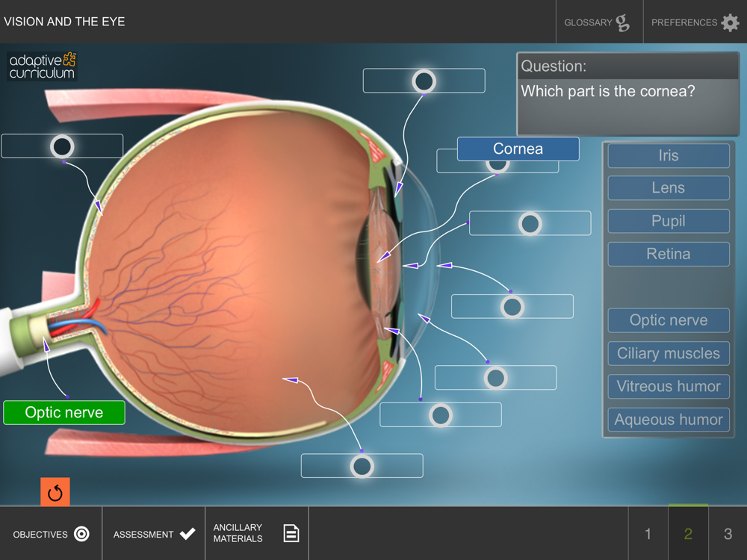Click the Objectives target icon
747x560 pixels.
tap(82, 534)
